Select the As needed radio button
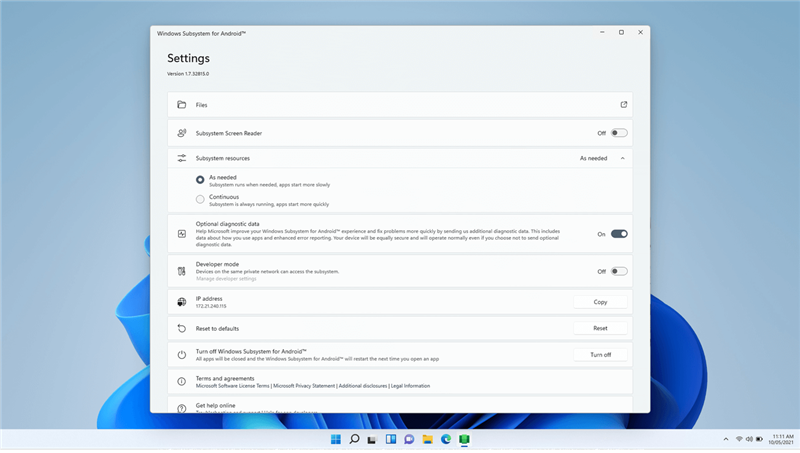The width and height of the screenshot is (800, 453). point(200,179)
